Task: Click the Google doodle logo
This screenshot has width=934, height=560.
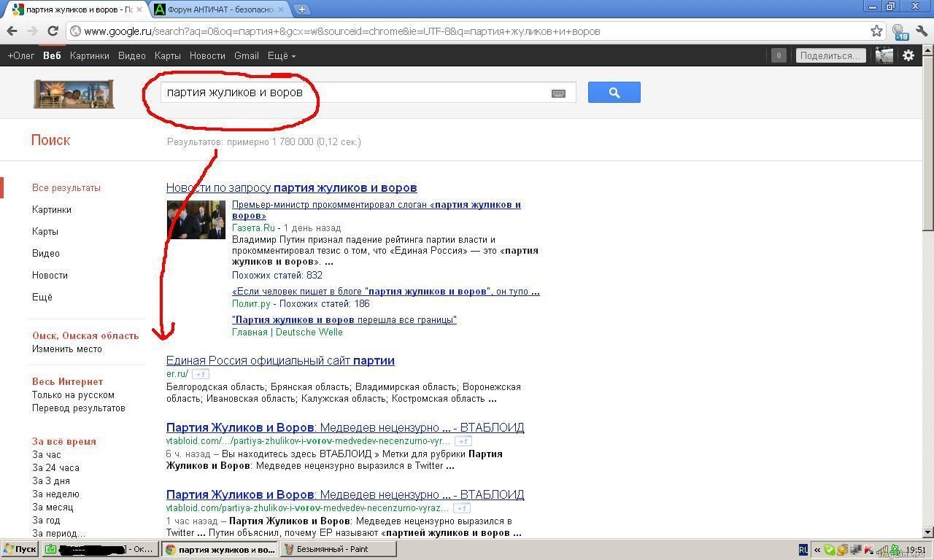Action: (x=74, y=93)
